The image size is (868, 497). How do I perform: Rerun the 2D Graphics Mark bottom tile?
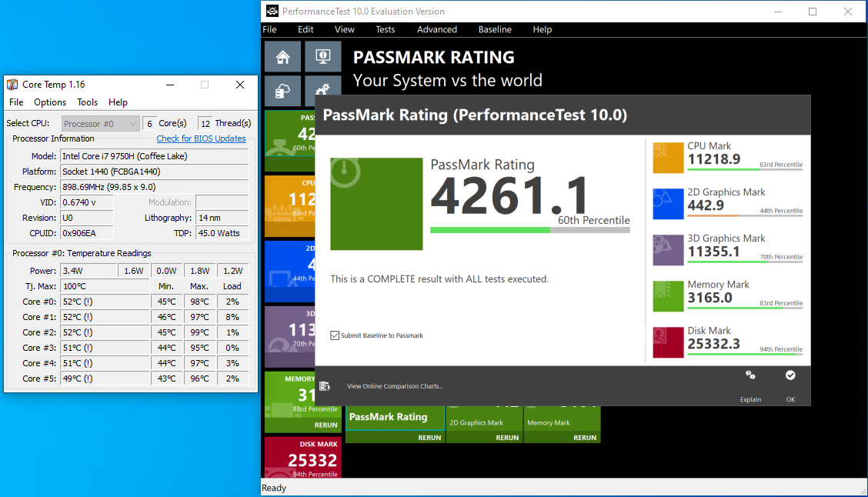[x=507, y=437]
